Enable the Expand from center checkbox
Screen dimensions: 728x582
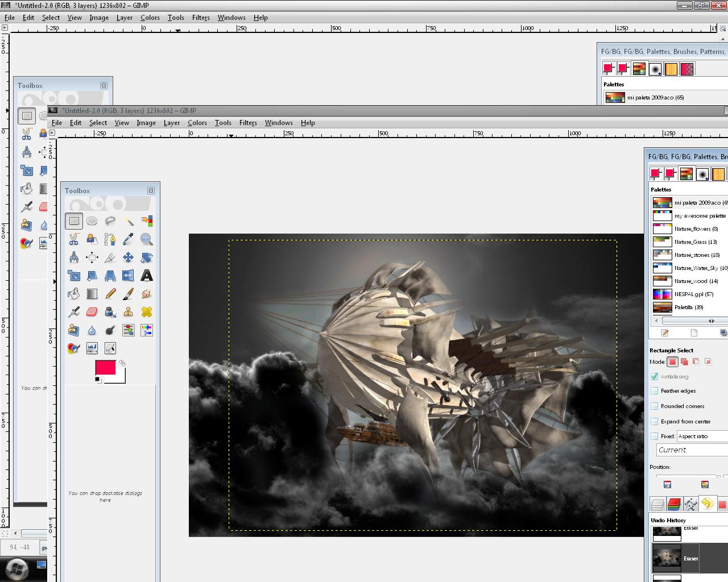point(655,422)
